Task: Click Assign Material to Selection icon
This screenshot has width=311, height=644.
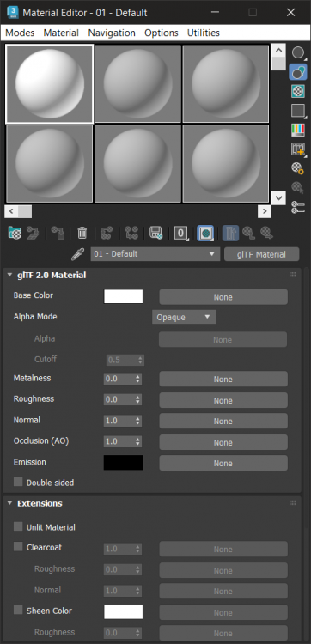Action: point(58,234)
